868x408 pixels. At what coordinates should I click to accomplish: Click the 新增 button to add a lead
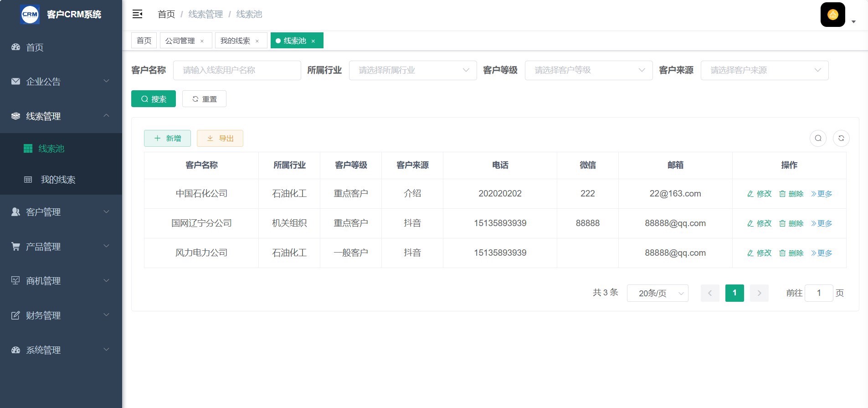(x=167, y=138)
